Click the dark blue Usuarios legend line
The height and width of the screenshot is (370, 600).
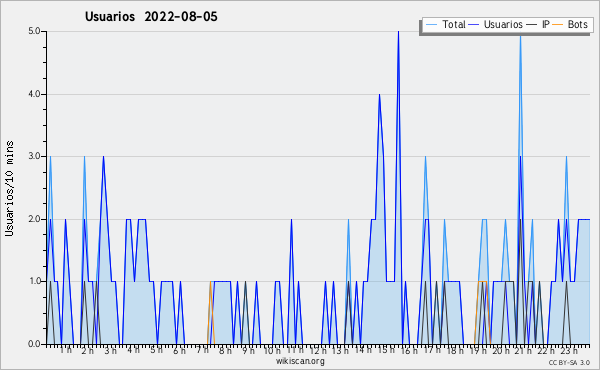pos(474,25)
